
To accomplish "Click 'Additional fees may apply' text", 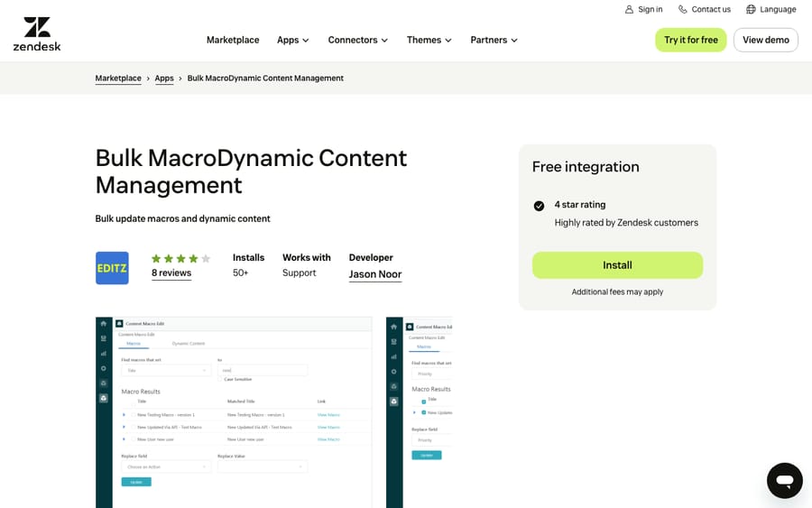I will [617, 292].
